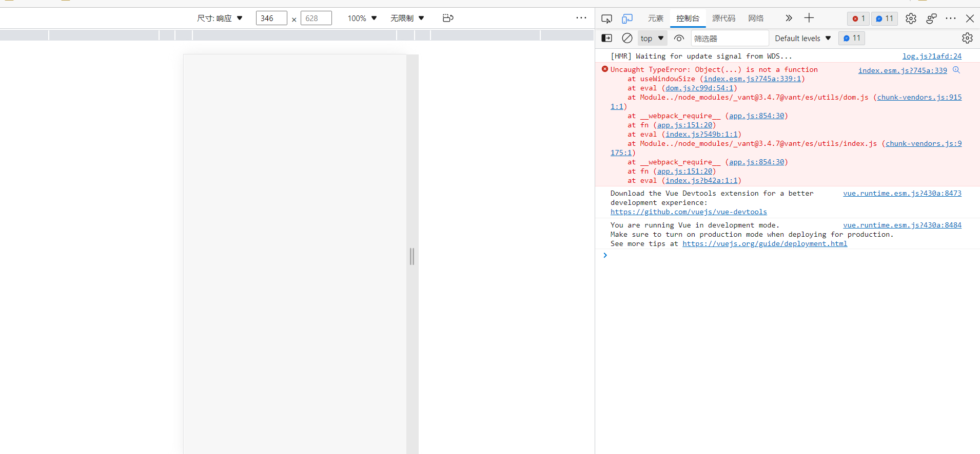
Task: Open the Elements (元素) tab
Action: pos(655,18)
